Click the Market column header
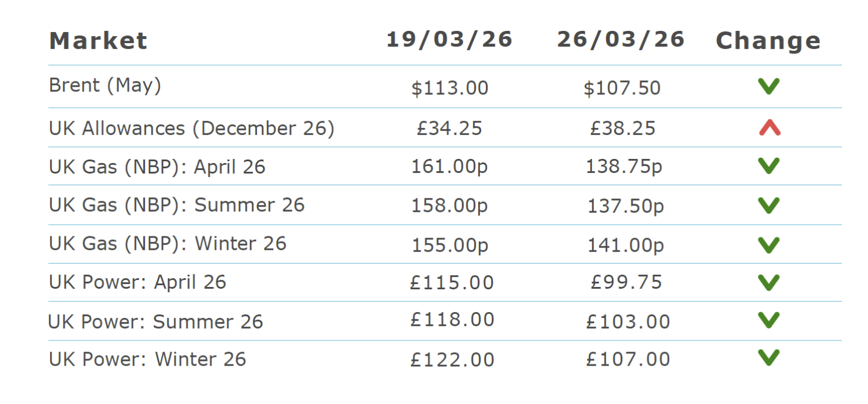 tap(98, 41)
